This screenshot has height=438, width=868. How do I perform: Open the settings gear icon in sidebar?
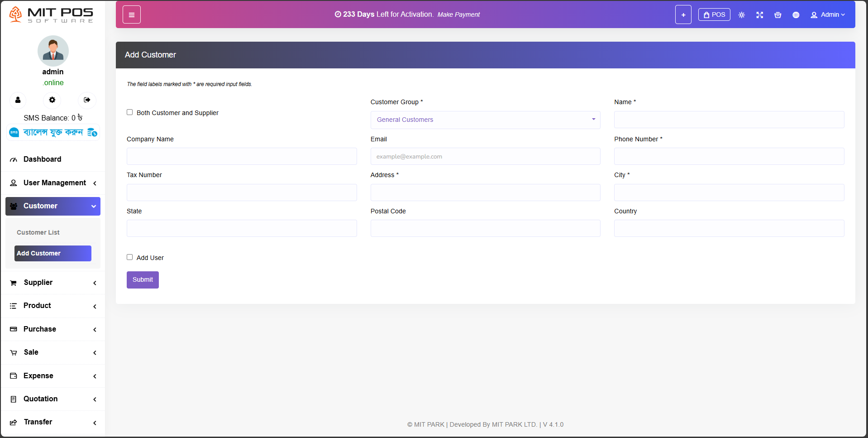(x=52, y=100)
